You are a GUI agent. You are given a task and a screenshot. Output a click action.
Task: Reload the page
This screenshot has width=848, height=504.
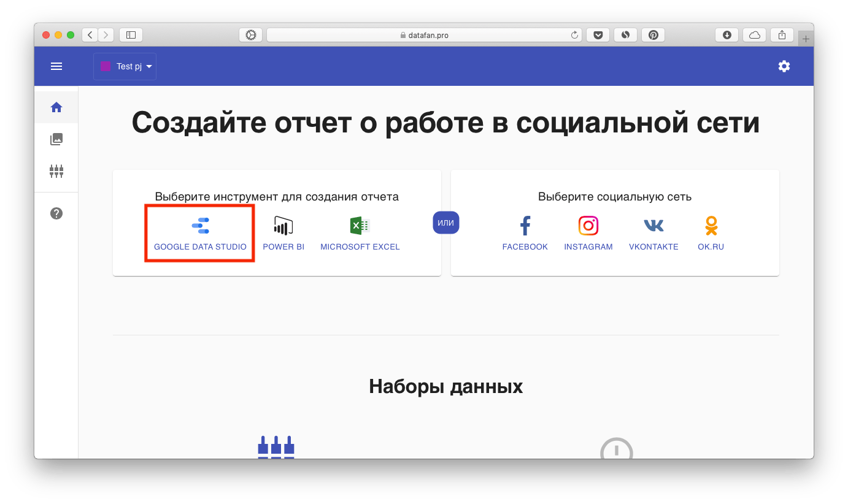point(574,35)
